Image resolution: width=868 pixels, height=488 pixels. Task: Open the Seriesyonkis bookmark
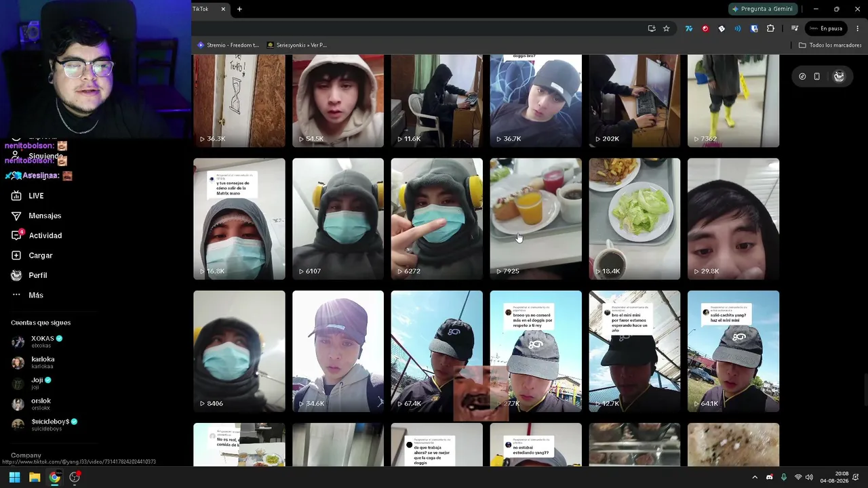[x=297, y=45]
